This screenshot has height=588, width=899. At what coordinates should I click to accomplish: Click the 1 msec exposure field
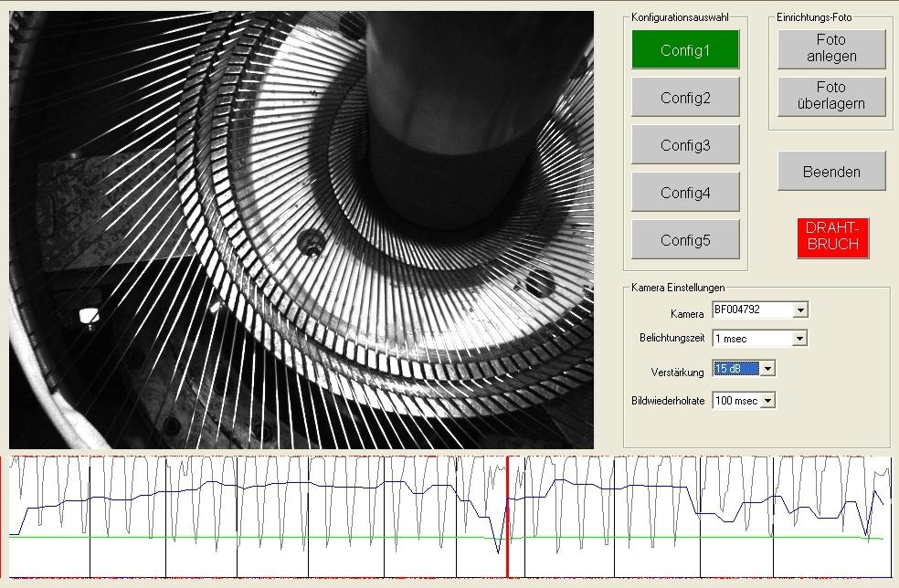pos(752,339)
